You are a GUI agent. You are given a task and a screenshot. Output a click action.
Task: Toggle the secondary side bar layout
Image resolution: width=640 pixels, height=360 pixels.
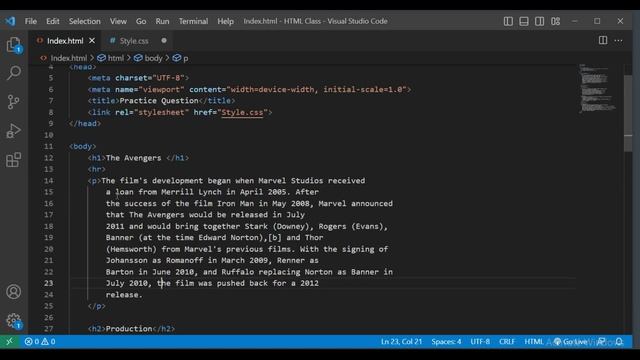click(539, 21)
